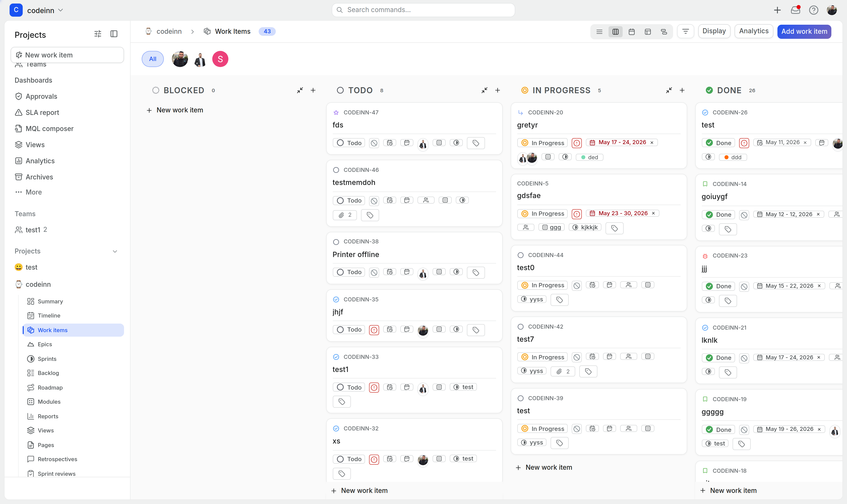Screen dimensions: 847x504
Task: Select the All assignees filter chip
Action: coord(153,59)
